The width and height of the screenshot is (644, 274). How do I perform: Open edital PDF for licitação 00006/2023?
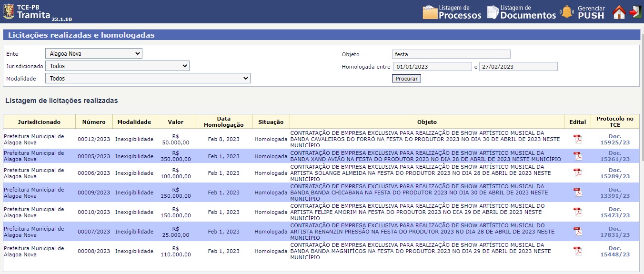tap(577, 173)
